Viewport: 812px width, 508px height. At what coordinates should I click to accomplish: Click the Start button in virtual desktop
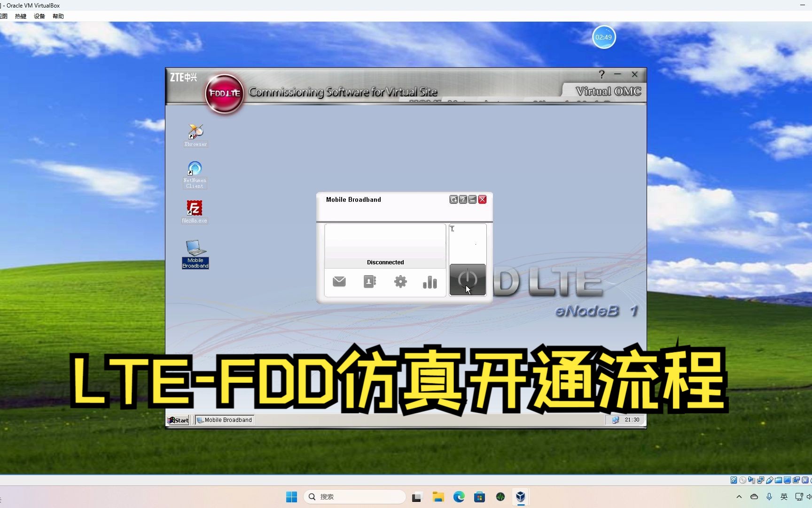(179, 420)
